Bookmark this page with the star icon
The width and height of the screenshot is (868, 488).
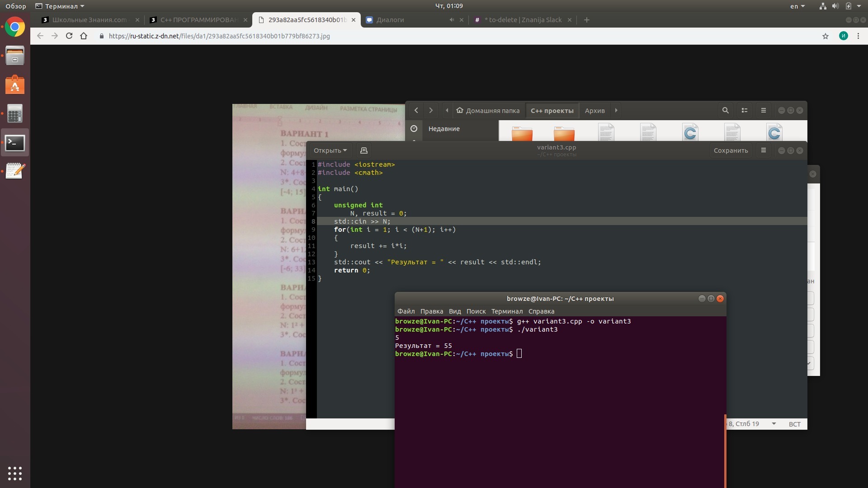tap(826, 36)
